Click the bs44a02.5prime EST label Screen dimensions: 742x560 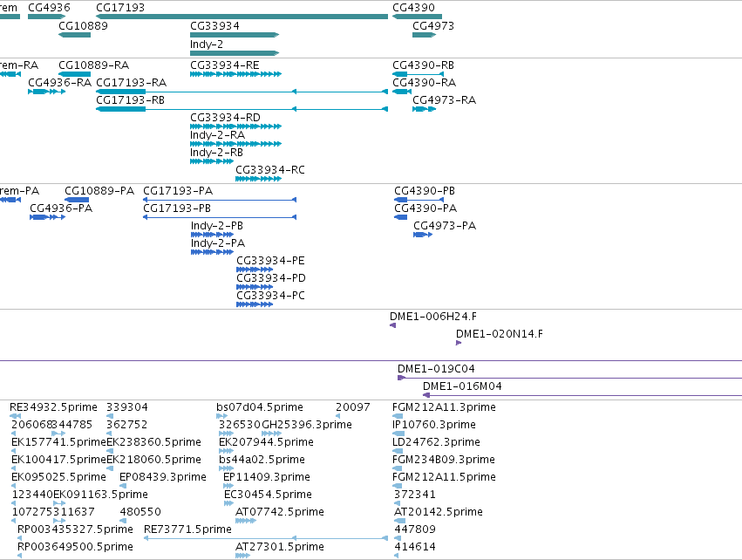point(262,460)
